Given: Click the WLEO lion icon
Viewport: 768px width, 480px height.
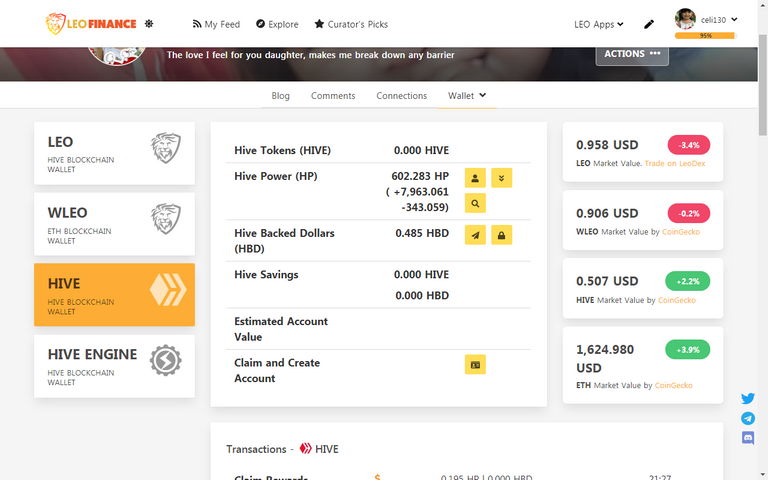Looking at the screenshot, I should [x=166, y=218].
